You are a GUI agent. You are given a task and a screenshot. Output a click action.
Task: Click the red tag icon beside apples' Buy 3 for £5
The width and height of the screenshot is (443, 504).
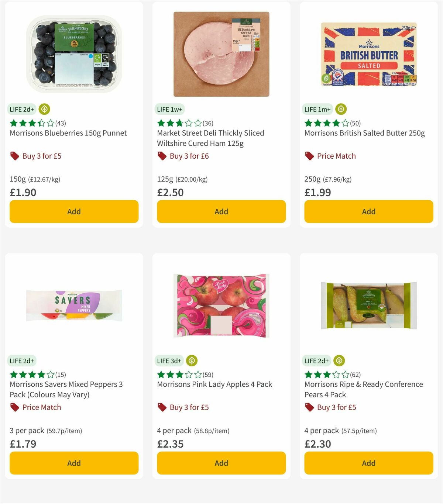[x=162, y=407]
